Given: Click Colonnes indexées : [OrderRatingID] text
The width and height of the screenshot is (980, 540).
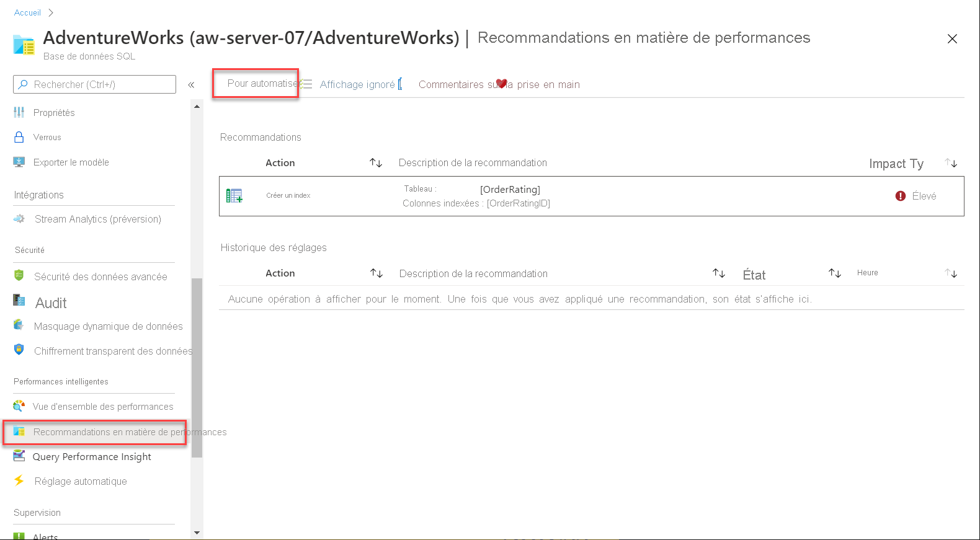Looking at the screenshot, I should click(476, 203).
